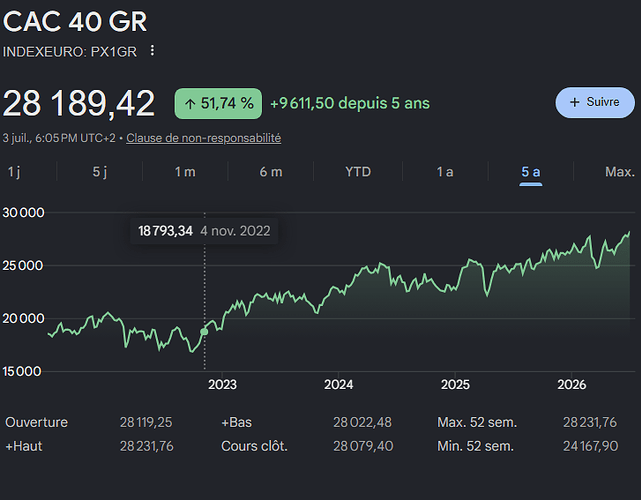The image size is (641, 500).
Task: Click the 51,74 % change badge
Action: click(218, 103)
